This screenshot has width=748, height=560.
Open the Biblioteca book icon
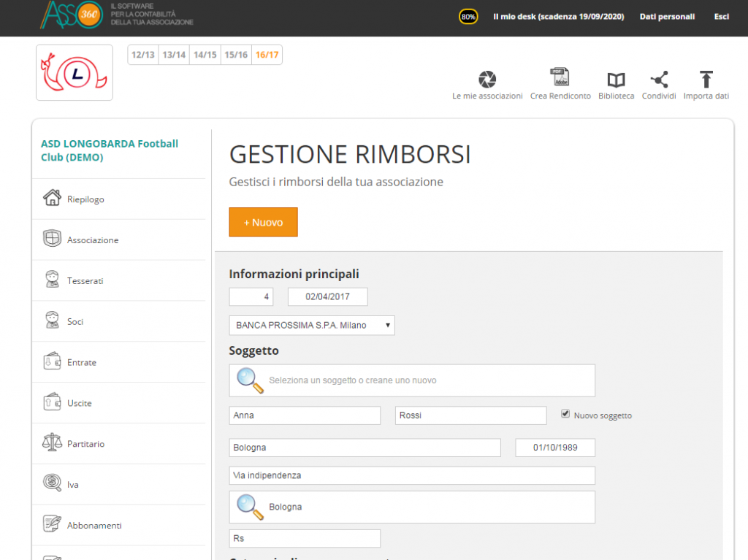[x=616, y=80]
